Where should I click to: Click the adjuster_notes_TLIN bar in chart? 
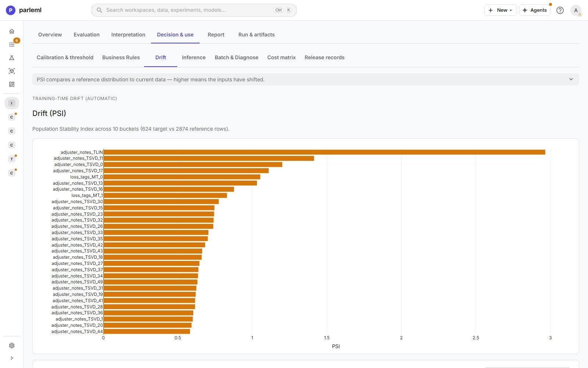324,152
